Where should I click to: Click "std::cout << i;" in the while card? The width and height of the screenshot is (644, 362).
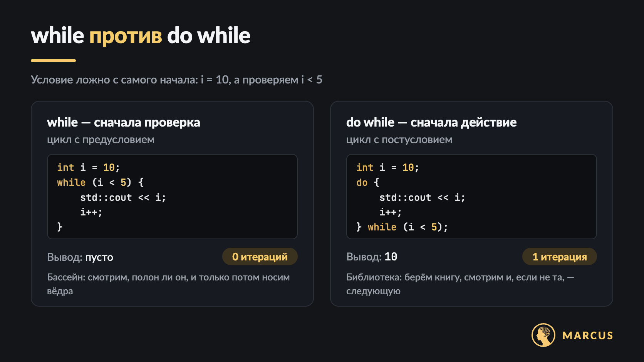point(123,197)
